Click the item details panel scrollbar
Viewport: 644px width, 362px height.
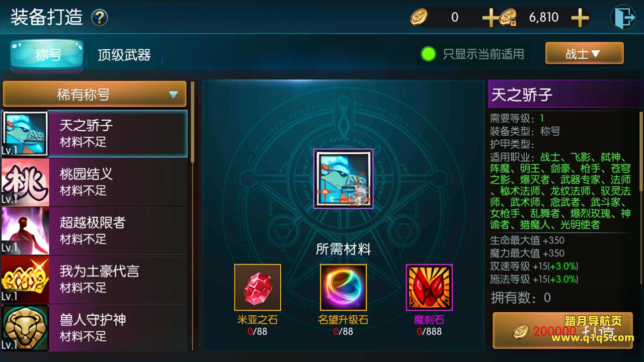[x=641, y=151]
